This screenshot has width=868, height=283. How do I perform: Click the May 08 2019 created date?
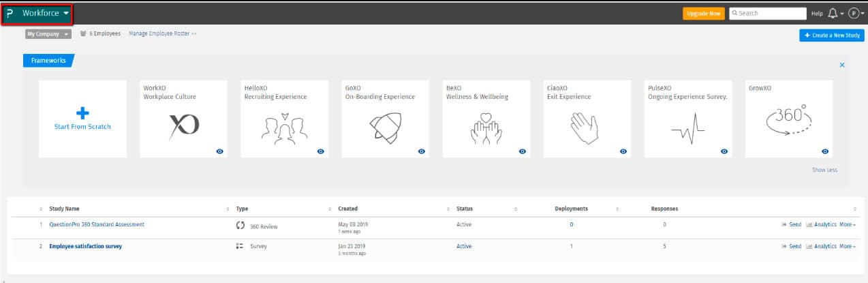click(x=352, y=224)
